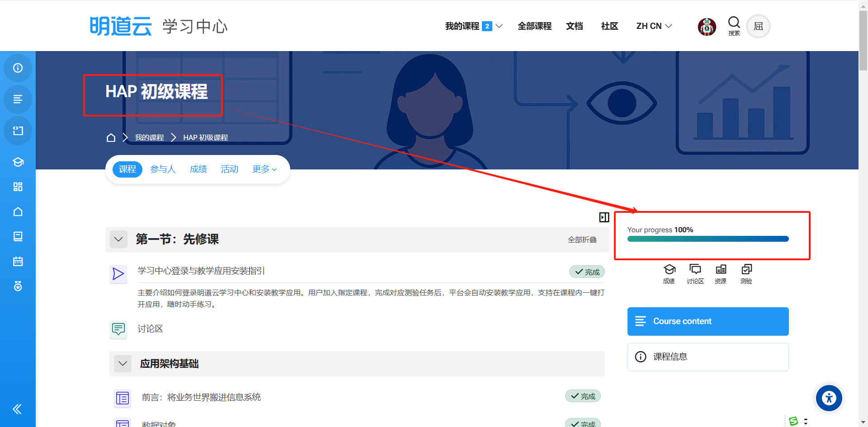Viewport: 868px width, 427px height.
Task: Click the round 屈 user initials button
Action: click(758, 26)
